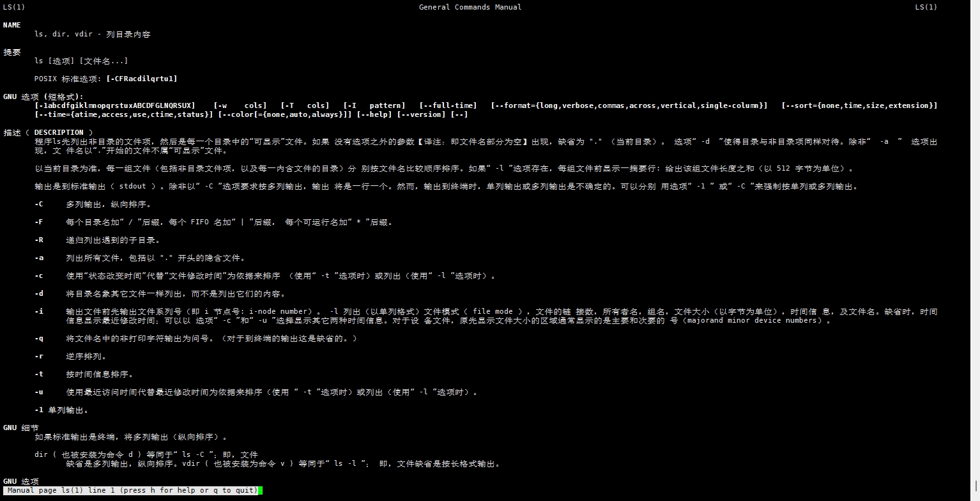The image size is (980, 501).
Task: Click the -a option flag entry
Action: click(x=39, y=258)
